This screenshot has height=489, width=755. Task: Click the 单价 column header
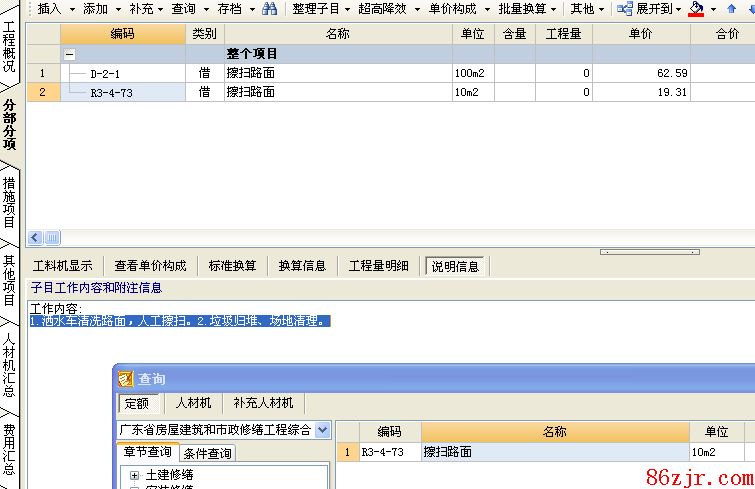click(x=641, y=34)
